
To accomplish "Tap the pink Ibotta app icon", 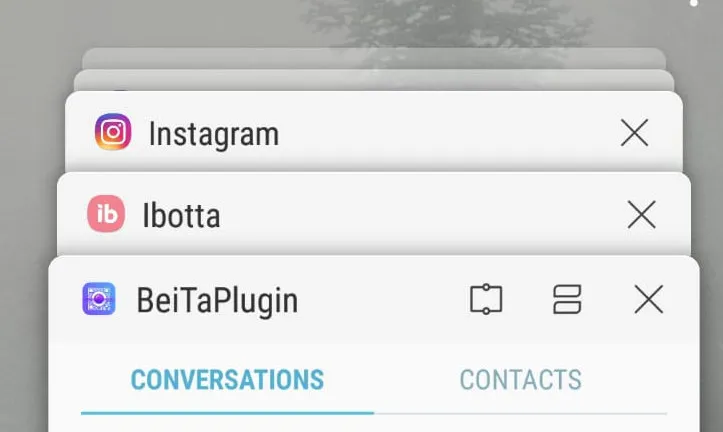I will [x=106, y=213].
